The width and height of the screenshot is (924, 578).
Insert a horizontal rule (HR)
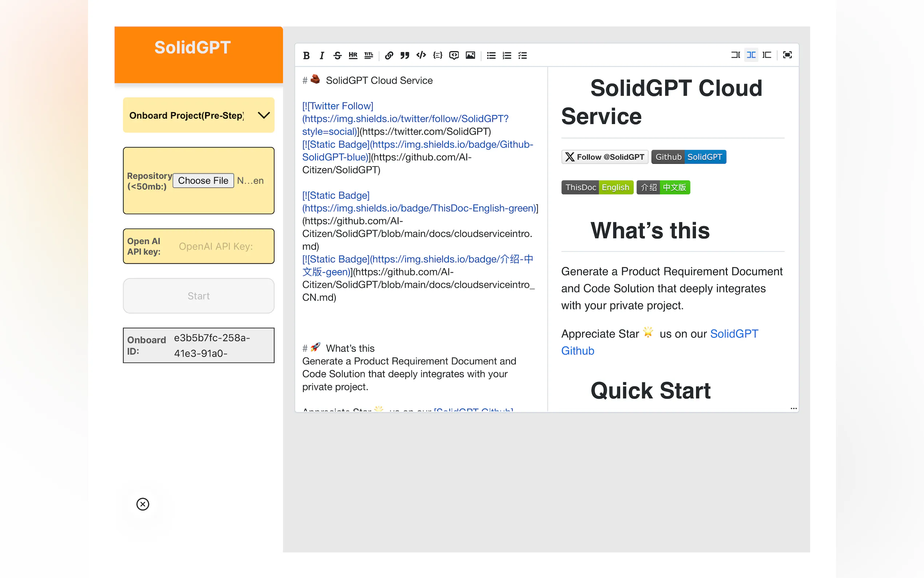353,55
